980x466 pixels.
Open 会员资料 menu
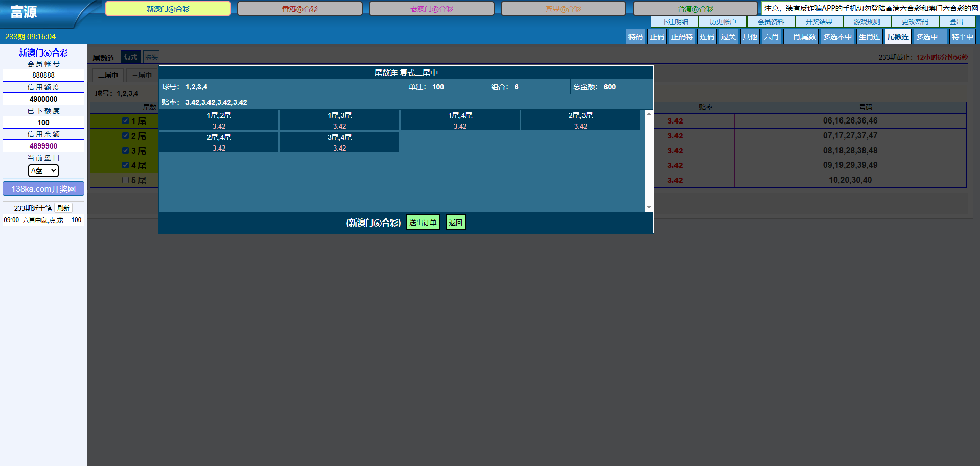771,22
